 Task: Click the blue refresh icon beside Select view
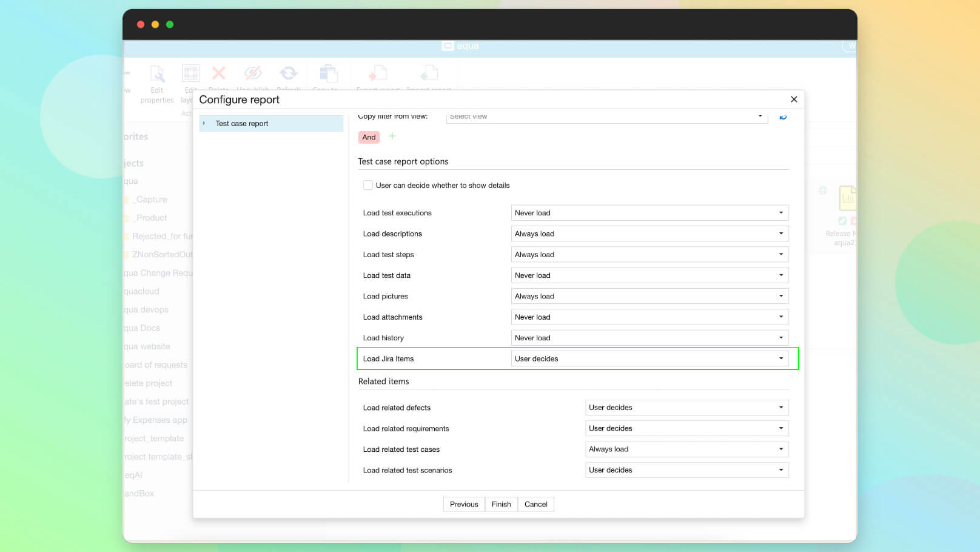click(783, 116)
